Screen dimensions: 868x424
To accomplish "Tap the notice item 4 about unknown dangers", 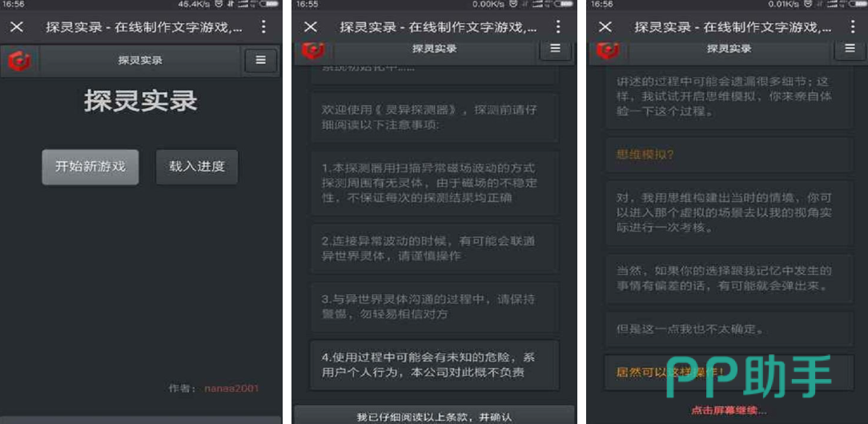I will pyautogui.click(x=434, y=365).
